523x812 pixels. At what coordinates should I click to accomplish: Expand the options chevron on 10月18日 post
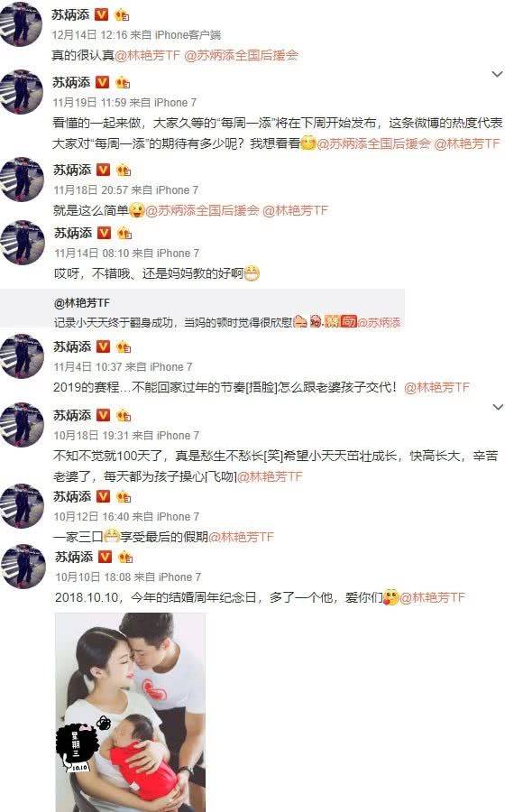tap(498, 407)
